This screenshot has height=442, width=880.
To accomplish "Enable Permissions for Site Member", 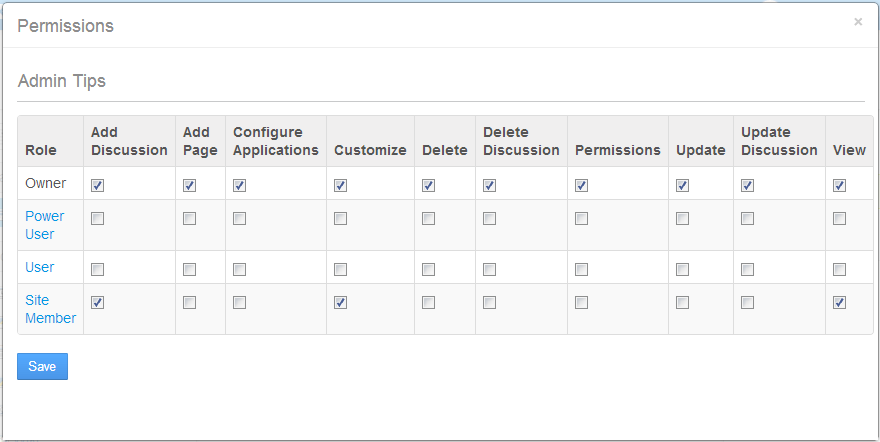I will (581, 303).
